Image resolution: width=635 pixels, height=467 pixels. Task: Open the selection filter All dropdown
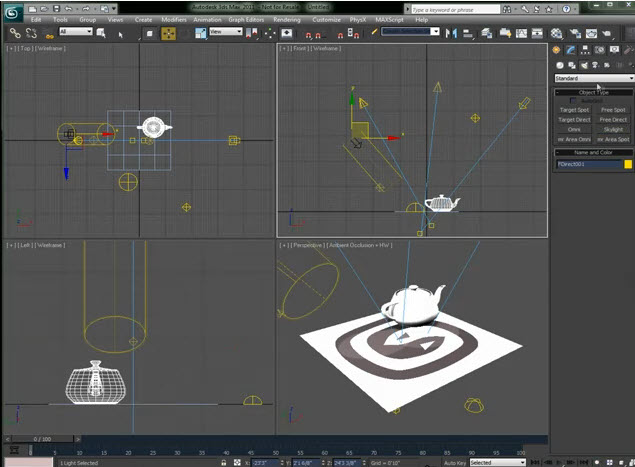76,31
